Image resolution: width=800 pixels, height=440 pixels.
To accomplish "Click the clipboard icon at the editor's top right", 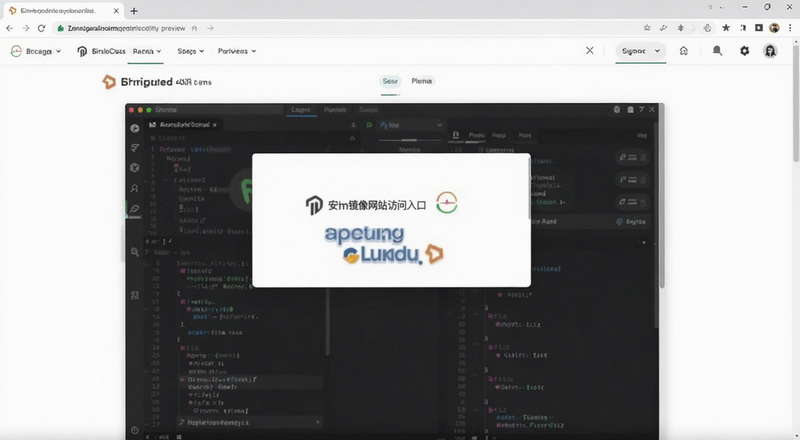I will [x=617, y=110].
